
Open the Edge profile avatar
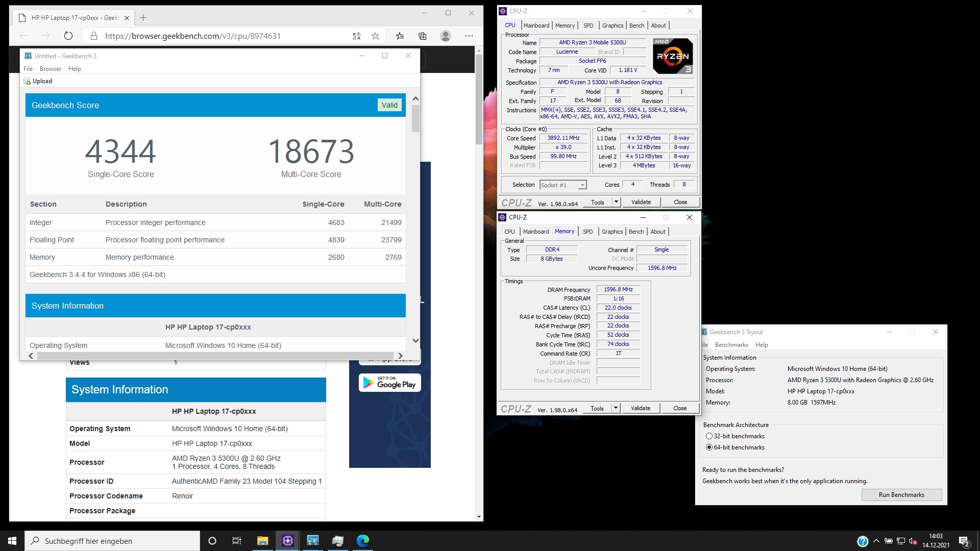(446, 36)
